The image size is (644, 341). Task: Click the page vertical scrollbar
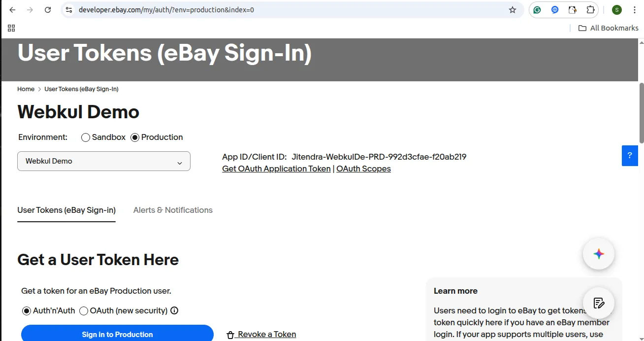(641, 113)
